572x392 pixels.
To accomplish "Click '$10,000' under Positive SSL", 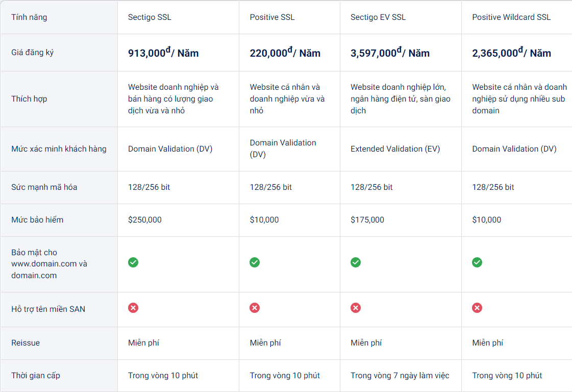I will point(264,219).
